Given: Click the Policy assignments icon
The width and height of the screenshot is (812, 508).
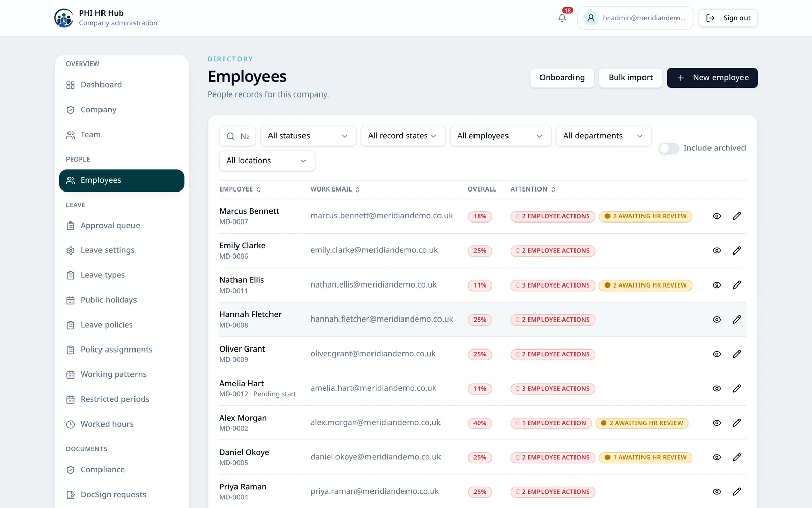Looking at the screenshot, I should [x=71, y=350].
